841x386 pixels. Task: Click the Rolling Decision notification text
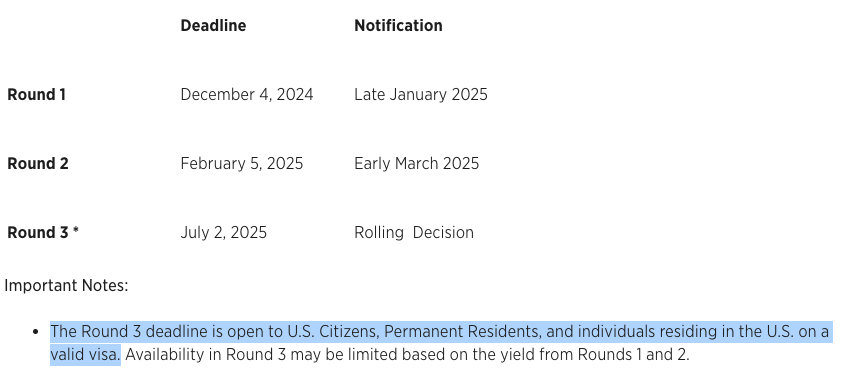pos(414,233)
